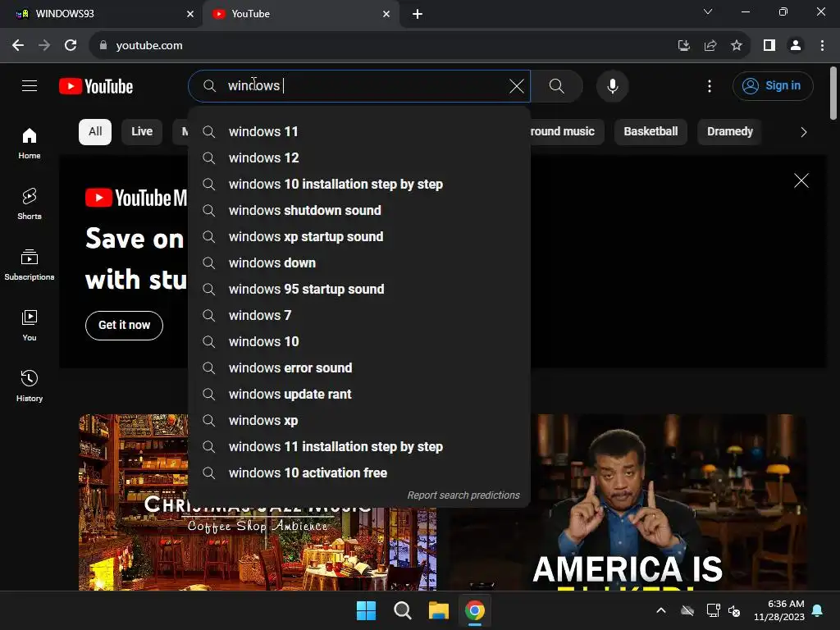Choose windows 11 installation step by step
Screen dimensions: 840x630
click(359, 447)
